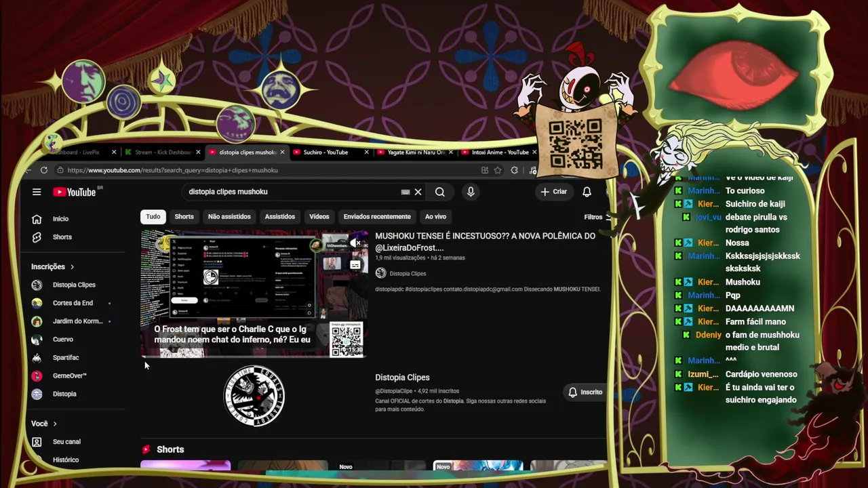Open Jardim do Korm subscription avatar
The height and width of the screenshot is (488, 868).
pos(37,321)
